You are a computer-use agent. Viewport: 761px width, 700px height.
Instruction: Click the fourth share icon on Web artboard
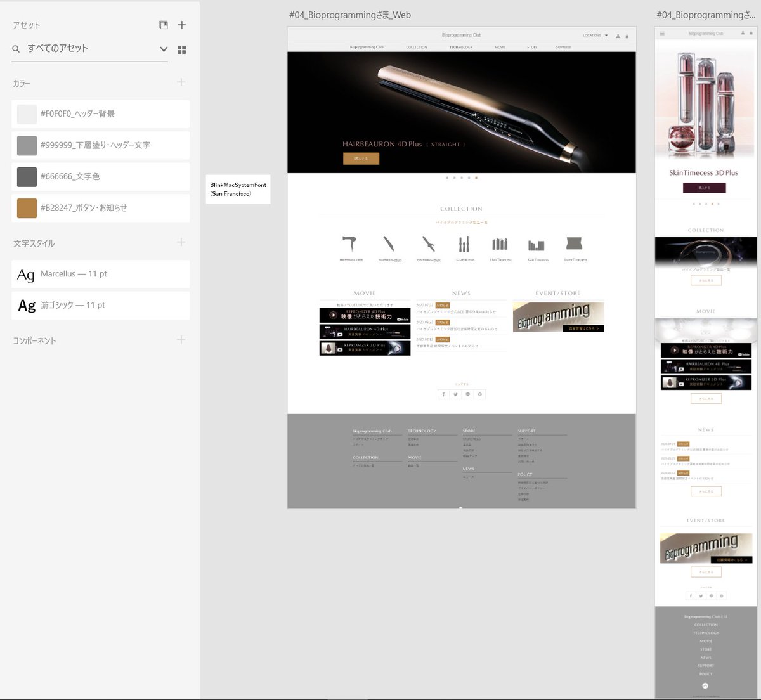pyautogui.click(x=480, y=394)
